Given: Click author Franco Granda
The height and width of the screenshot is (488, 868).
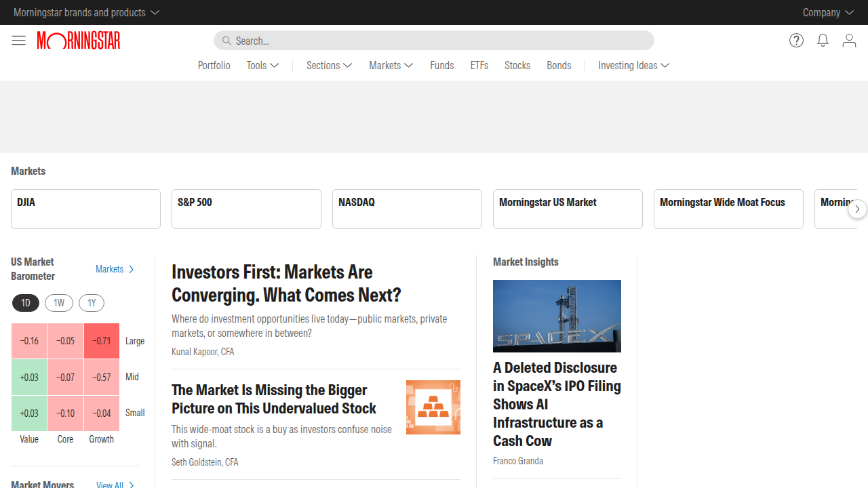Looking at the screenshot, I should point(518,461).
